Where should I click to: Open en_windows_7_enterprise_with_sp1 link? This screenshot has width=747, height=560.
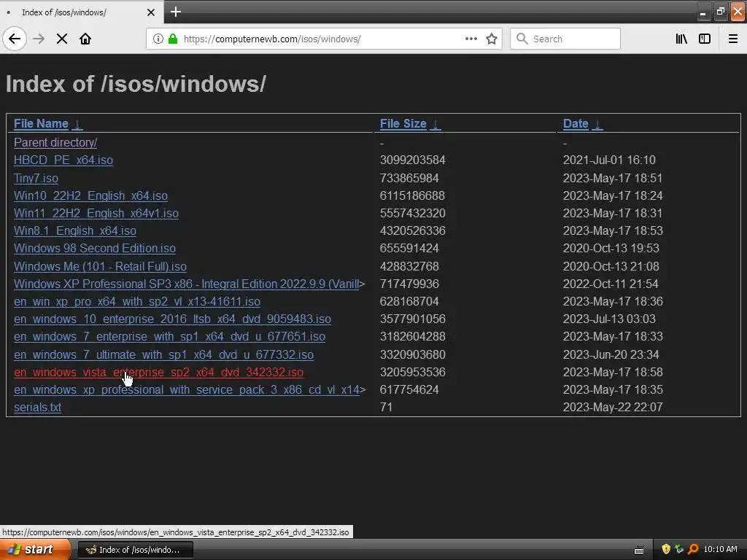coord(169,337)
